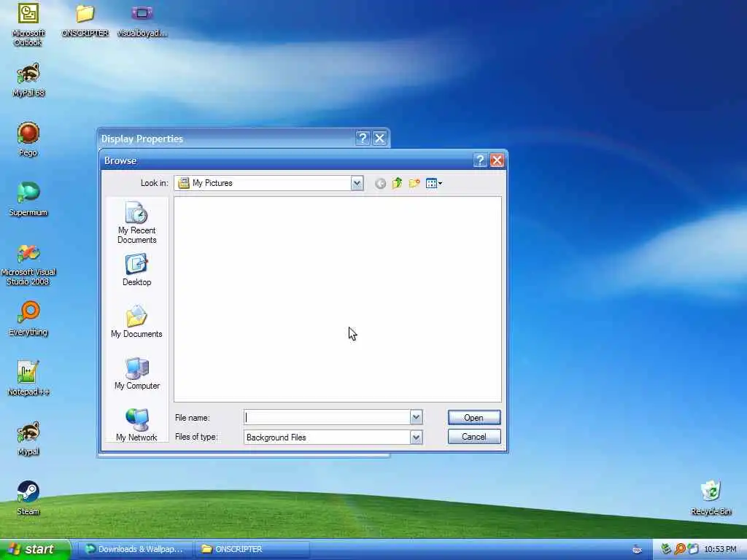The width and height of the screenshot is (747, 560).
Task: Click inside the File name text field
Action: [x=327, y=417]
